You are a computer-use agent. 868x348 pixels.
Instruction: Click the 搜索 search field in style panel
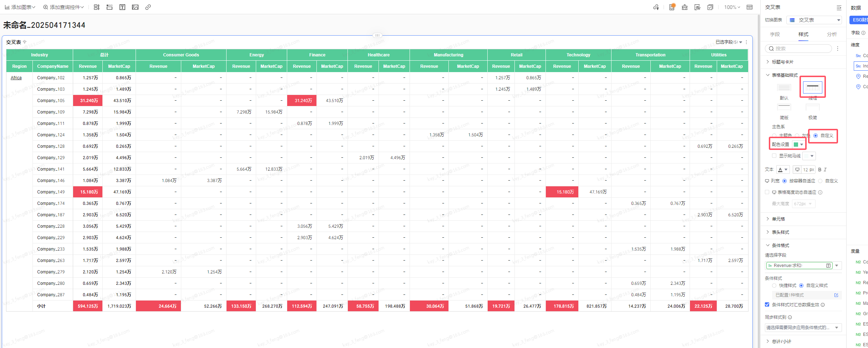[798, 49]
